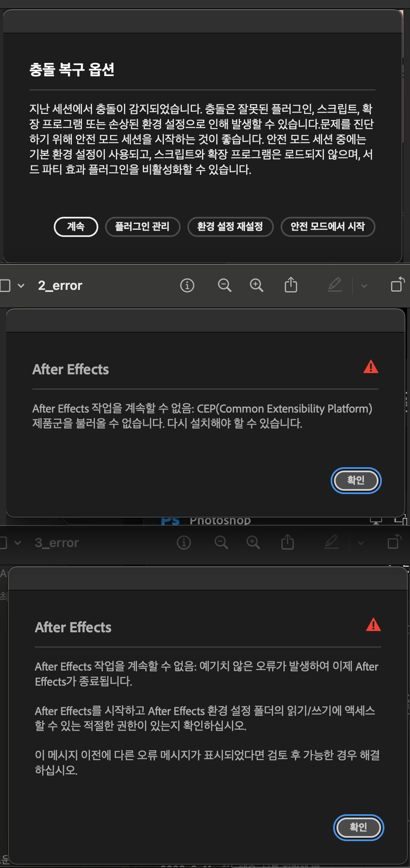This screenshot has width=410, height=868.
Task: Enable the markup pen in 2_error toolbar
Action: 335,285
